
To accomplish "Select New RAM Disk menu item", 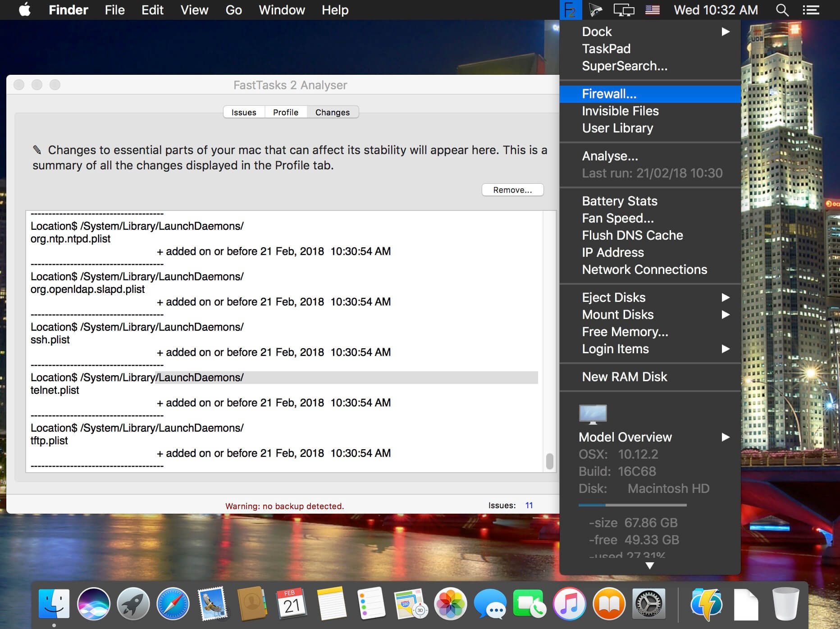I will coord(650,377).
